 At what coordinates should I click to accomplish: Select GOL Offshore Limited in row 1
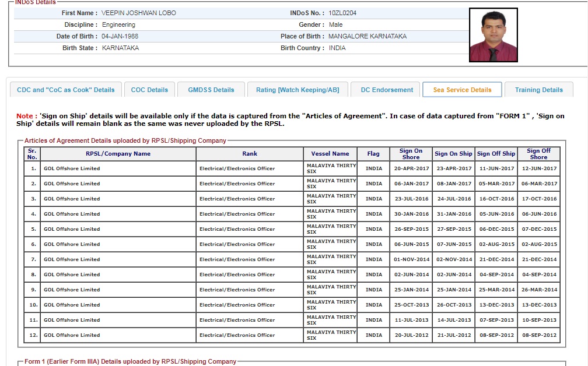[72, 168]
